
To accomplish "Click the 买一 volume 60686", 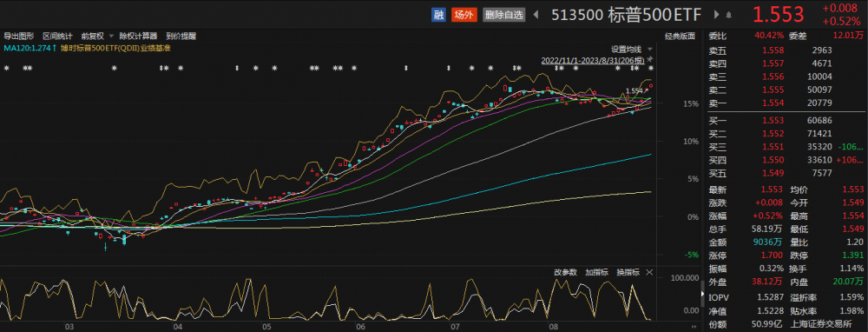I will (x=820, y=120).
